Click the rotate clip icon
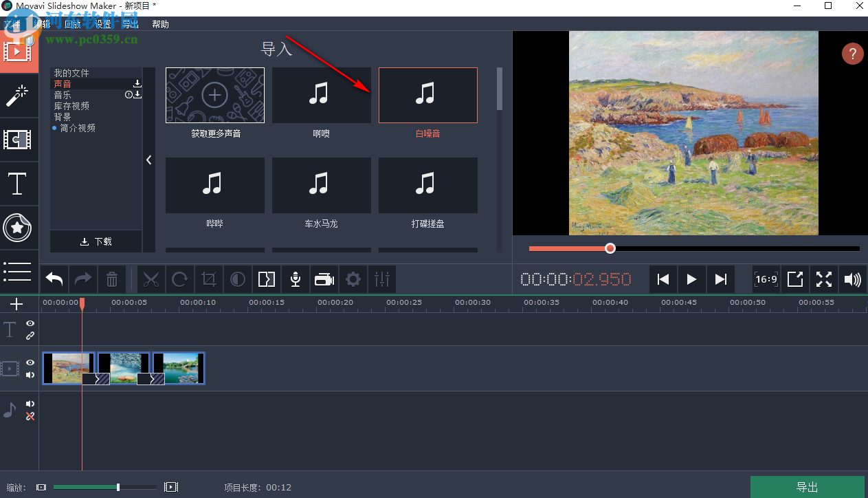Image resolution: width=868 pixels, height=498 pixels. tap(180, 279)
